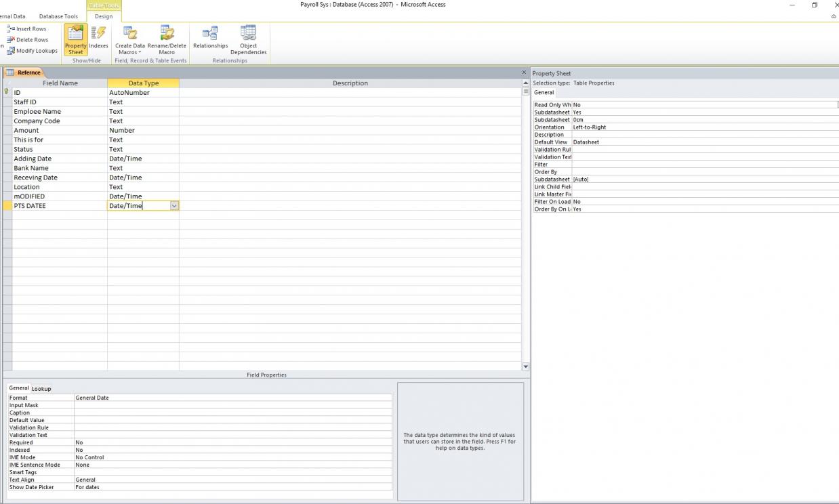Click the Show Date Picker property value

coord(232,487)
